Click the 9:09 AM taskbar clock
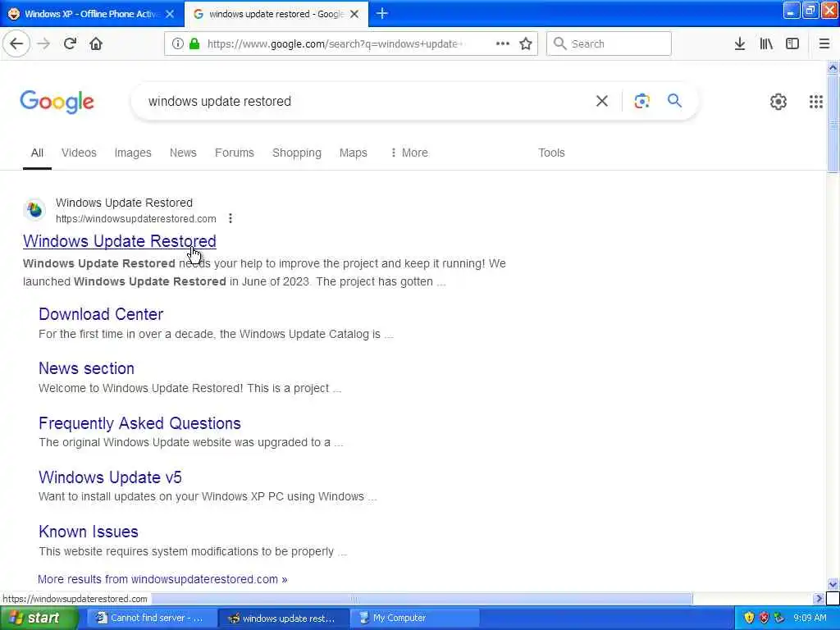This screenshot has height=630, width=840. 810,619
